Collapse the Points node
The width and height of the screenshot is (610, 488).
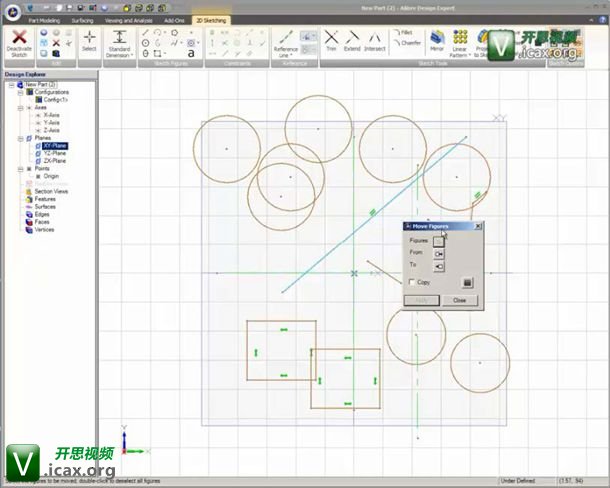(x=20, y=169)
